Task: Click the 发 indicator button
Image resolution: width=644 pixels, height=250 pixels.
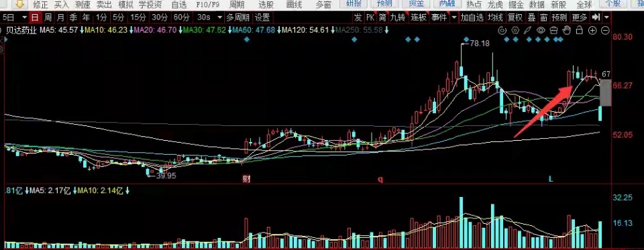Action: click(358, 17)
